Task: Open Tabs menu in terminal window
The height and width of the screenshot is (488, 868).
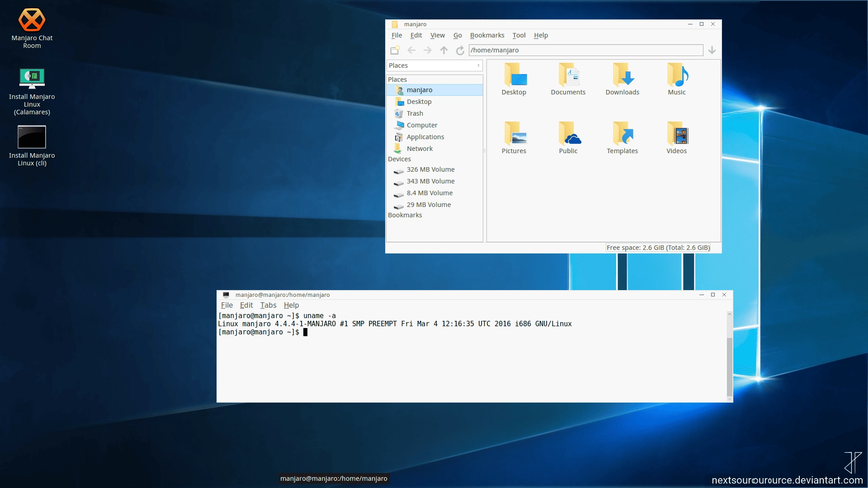Action: click(268, 305)
